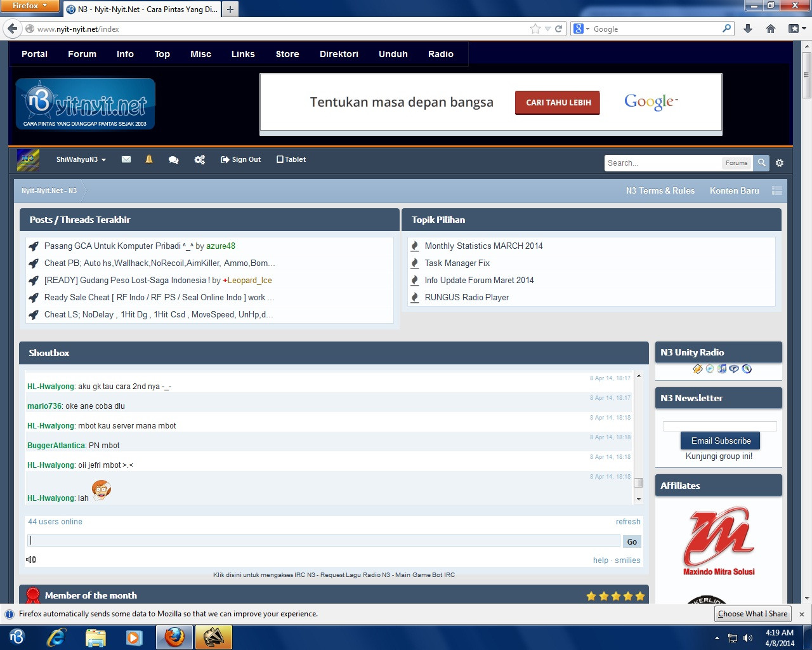Expand the ShiWahyuN3 user dropdown
Viewport: 812px width, 650px height.
pos(81,160)
